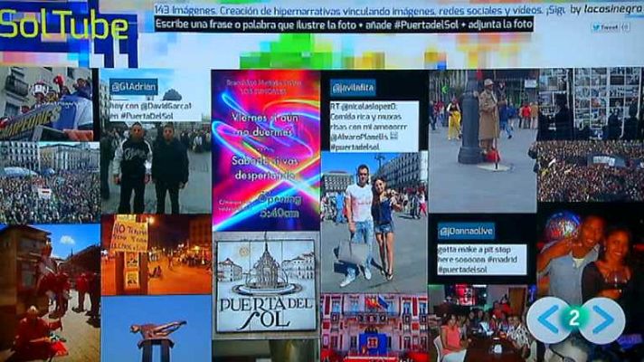Open the statue against blue sky photo
Screen dimensions: 644x362
(x=156, y=330)
